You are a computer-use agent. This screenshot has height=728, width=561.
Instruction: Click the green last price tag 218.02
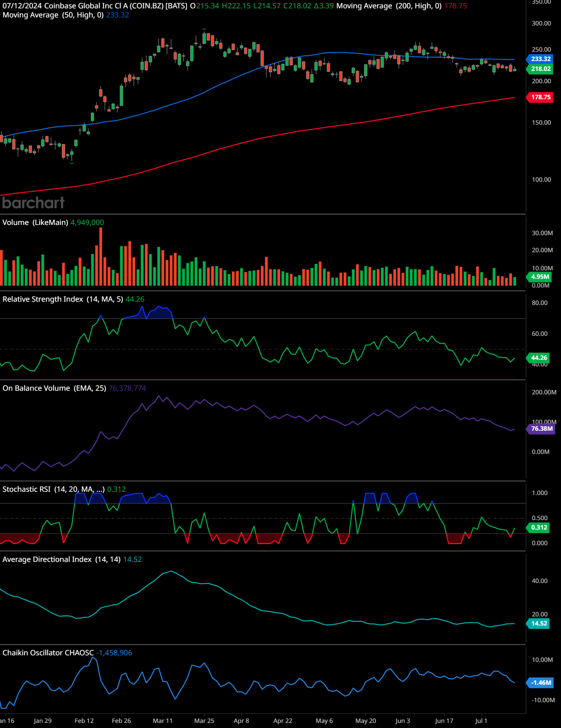click(540, 69)
